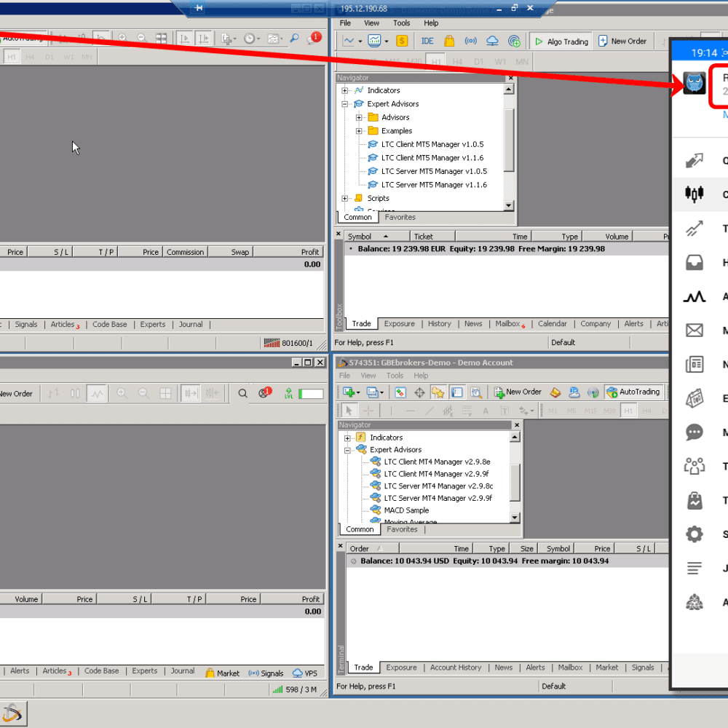Expand Indicators in MT5 Navigator
This screenshot has width=728, height=728.
[x=344, y=90]
